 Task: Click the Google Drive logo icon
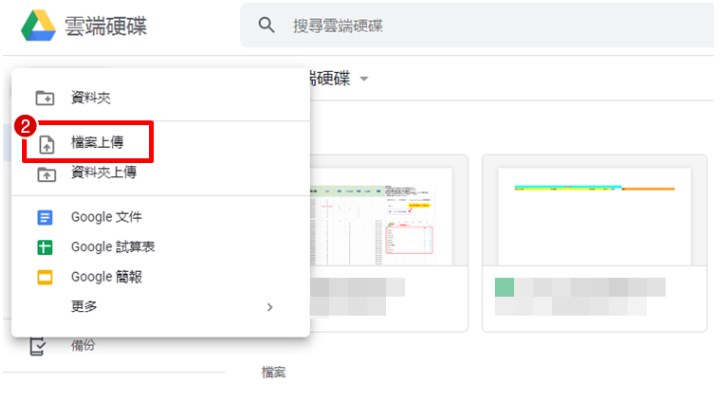(x=38, y=26)
